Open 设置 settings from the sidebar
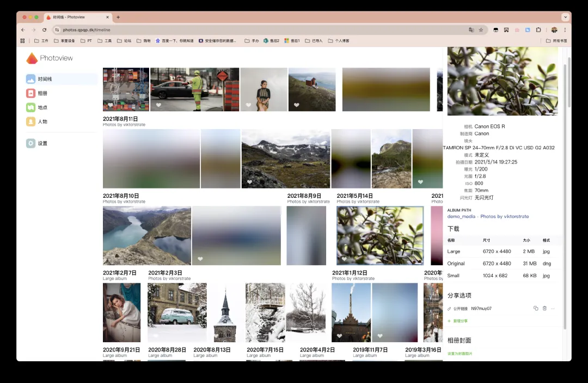This screenshot has width=588, height=383. (42, 143)
